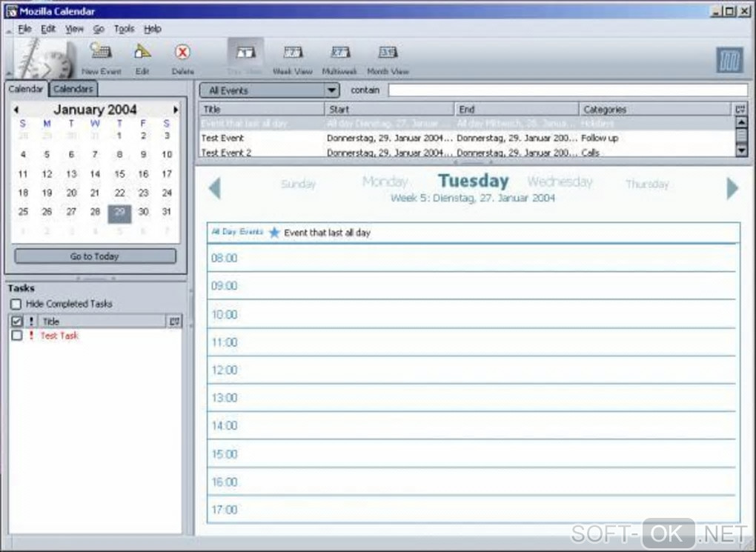
Task: Open the Tools menu
Action: click(124, 29)
